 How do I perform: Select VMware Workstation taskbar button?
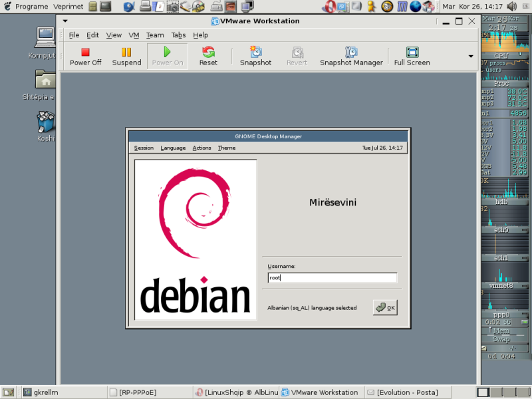[x=322, y=392]
